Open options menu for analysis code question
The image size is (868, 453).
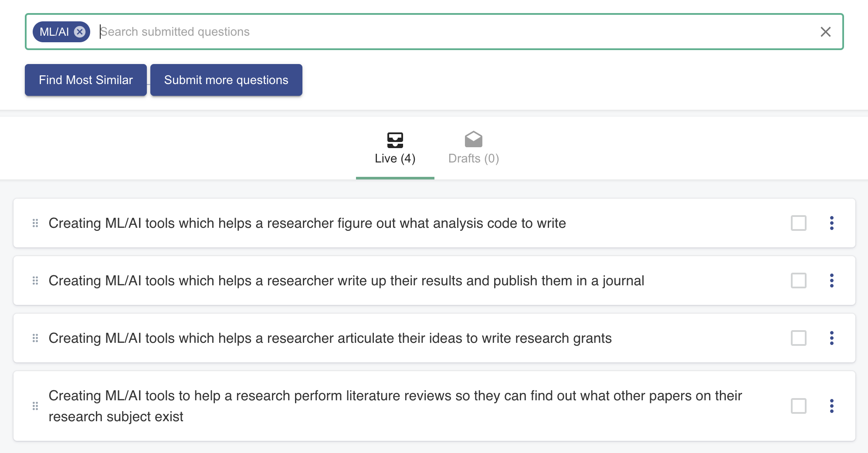(x=832, y=223)
